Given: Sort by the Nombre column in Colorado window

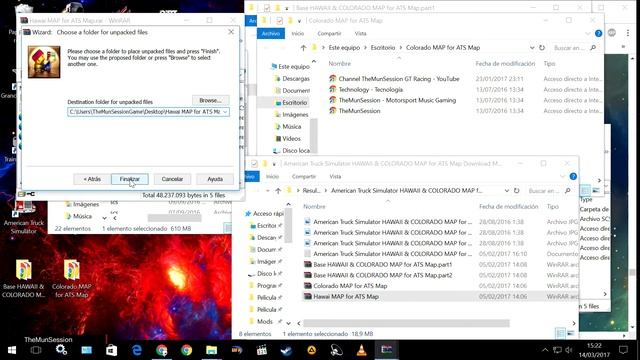Looking at the screenshot, I should (340, 64).
